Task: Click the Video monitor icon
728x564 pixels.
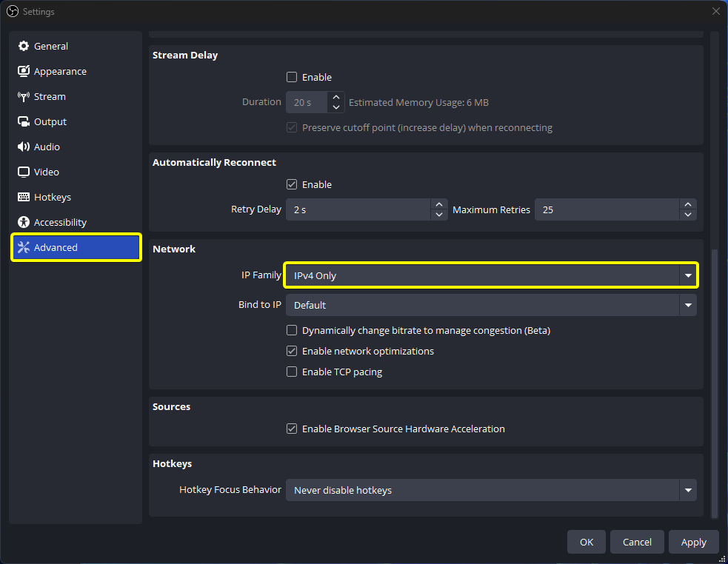Action: point(23,172)
